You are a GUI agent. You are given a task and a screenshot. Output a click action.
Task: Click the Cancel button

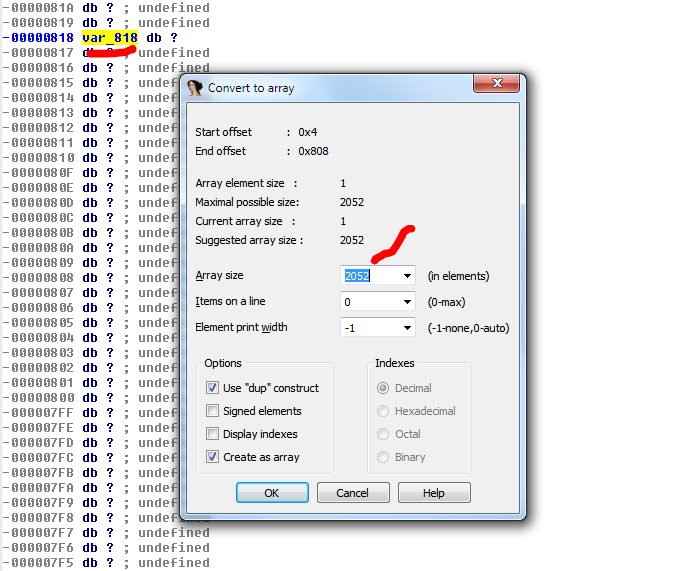point(353,493)
